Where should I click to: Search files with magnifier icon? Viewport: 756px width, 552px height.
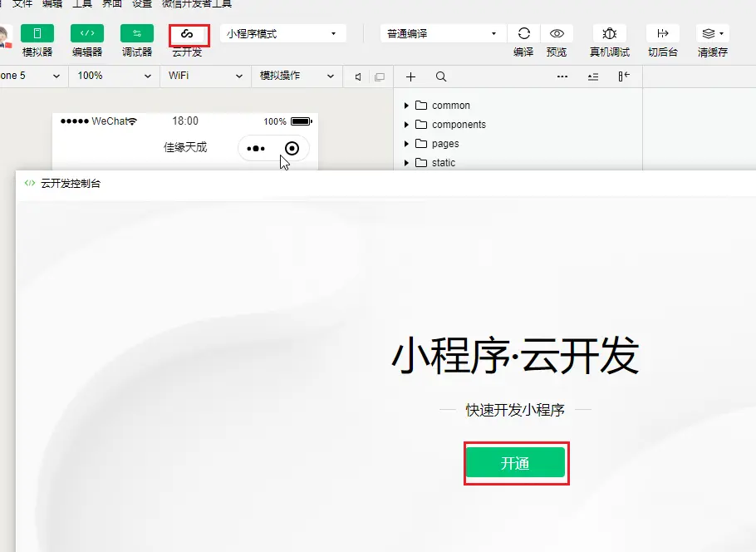[440, 76]
